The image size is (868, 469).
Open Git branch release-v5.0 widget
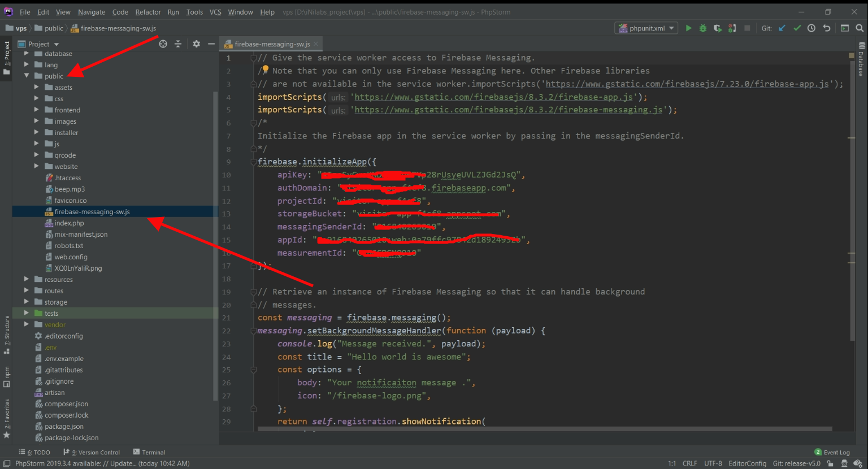(796, 463)
